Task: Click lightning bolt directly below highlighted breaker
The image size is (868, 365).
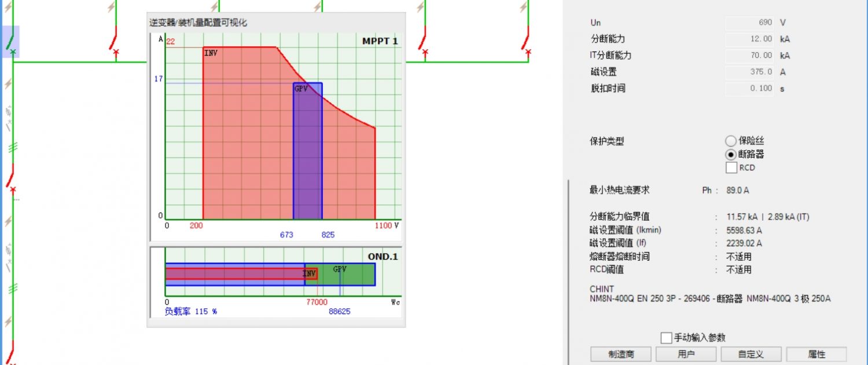Action: tap(8, 84)
